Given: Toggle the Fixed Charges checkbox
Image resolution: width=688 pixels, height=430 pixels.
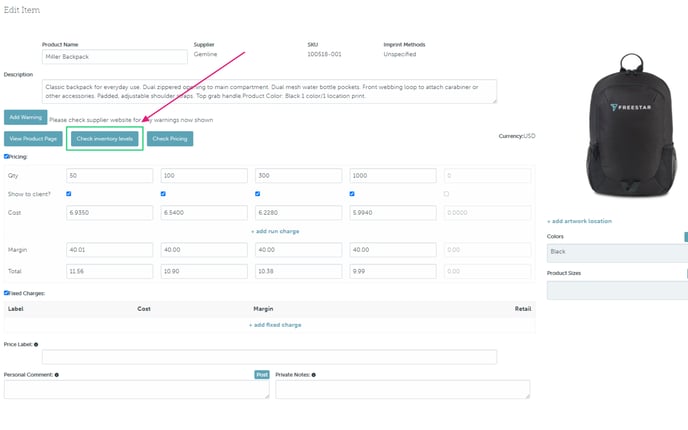Looking at the screenshot, I should point(7,293).
